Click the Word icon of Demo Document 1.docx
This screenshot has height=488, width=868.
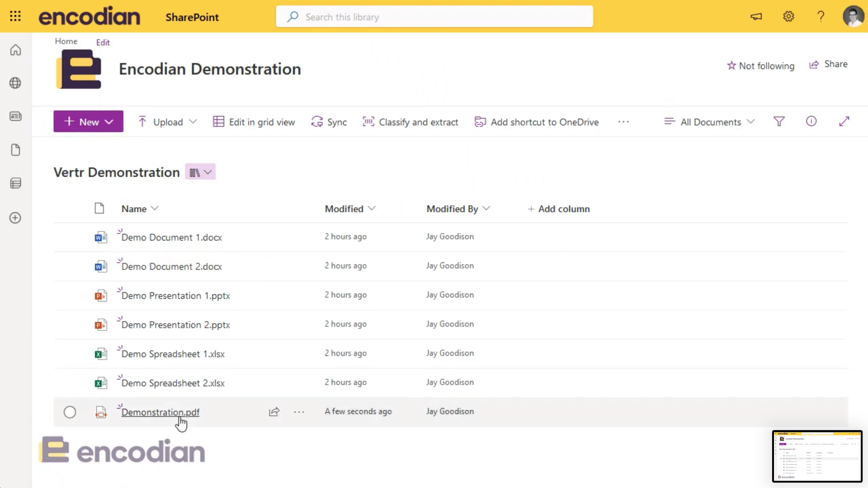[x=101, y=237]
